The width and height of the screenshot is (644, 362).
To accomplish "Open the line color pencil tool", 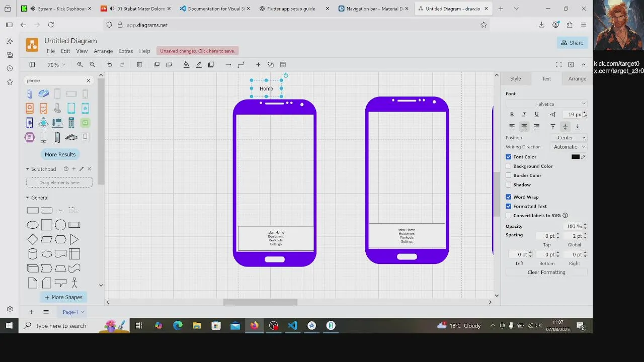I will coord(199,64).
